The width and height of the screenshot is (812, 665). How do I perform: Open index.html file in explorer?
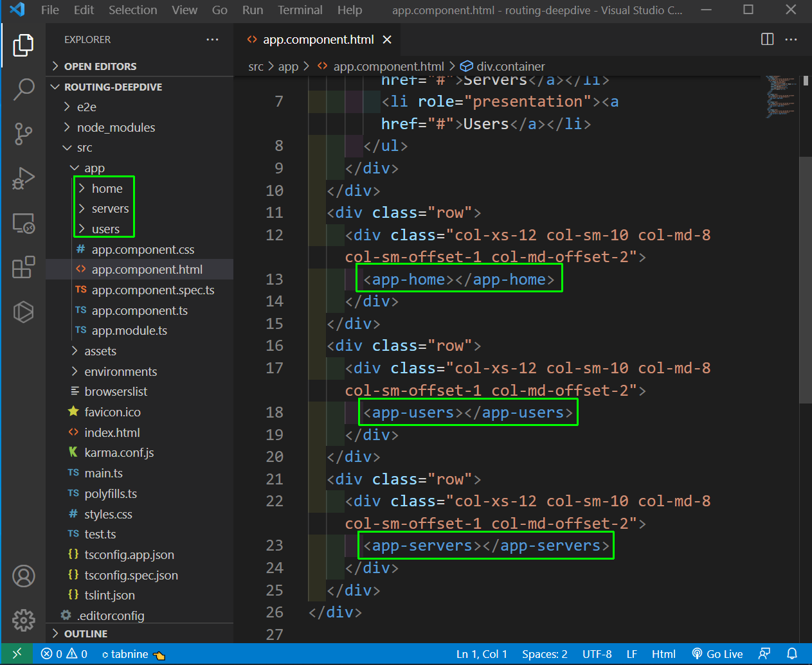140,432
